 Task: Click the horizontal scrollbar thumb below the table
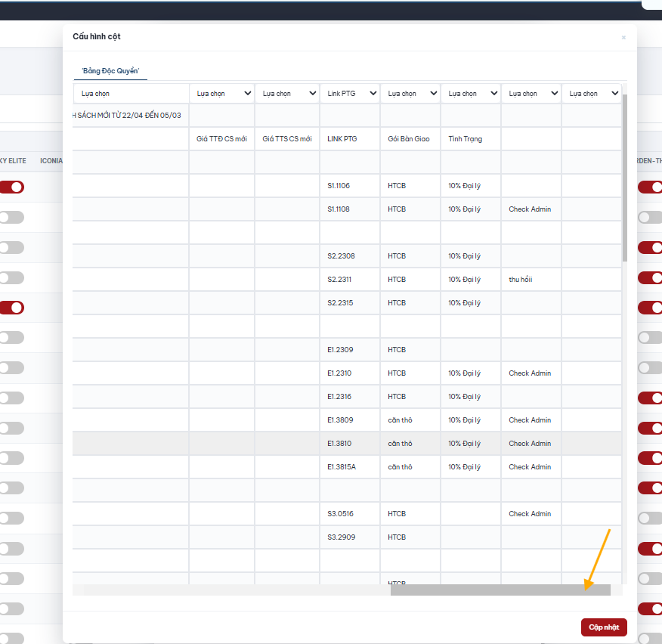[500, 590]
